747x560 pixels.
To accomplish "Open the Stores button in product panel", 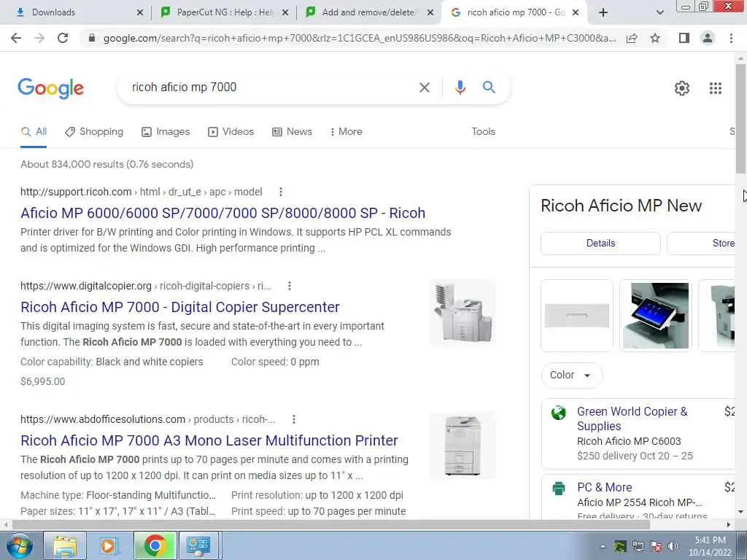I will pos(701,244).
